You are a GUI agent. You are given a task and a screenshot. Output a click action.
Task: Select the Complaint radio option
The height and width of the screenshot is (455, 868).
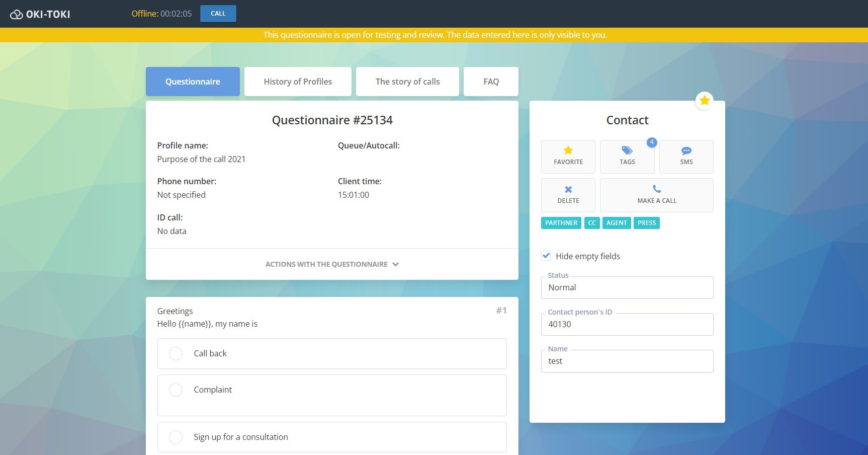coord(176,390)
